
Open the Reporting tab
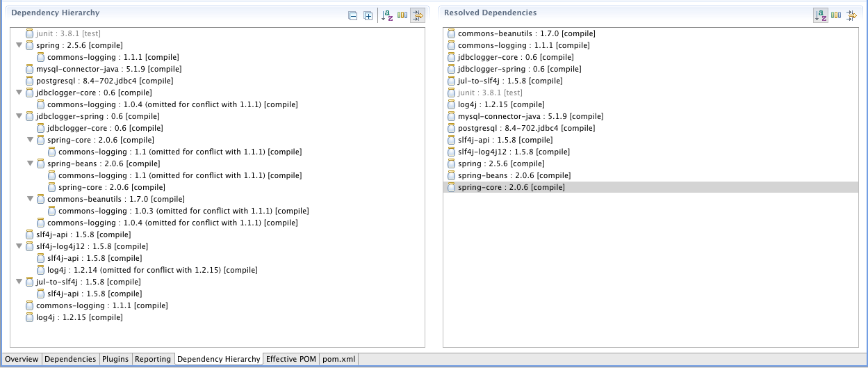(153, 359)
